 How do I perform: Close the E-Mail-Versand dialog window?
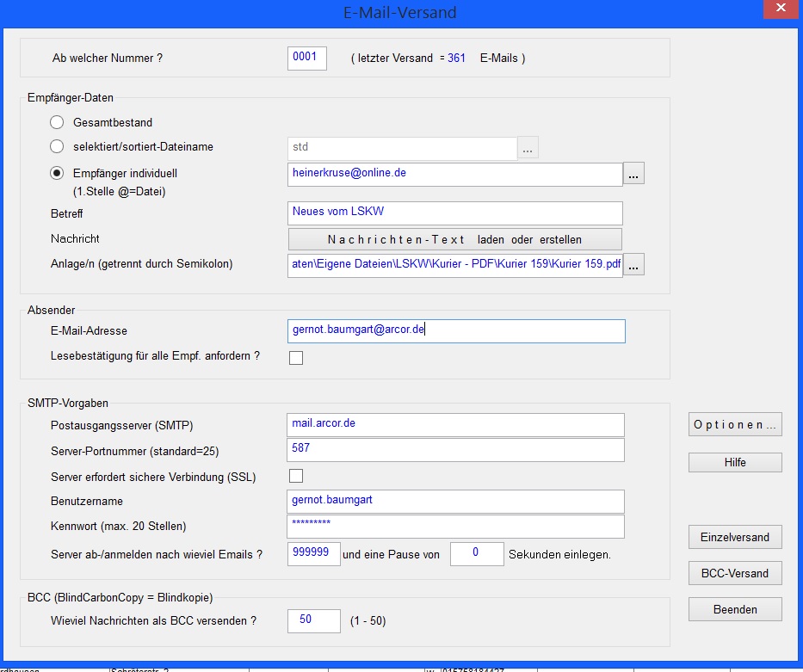point(780,9)
